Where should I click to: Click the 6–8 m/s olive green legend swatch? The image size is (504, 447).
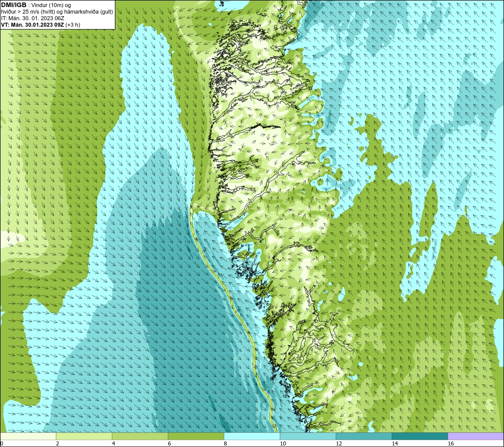[196, 436]
